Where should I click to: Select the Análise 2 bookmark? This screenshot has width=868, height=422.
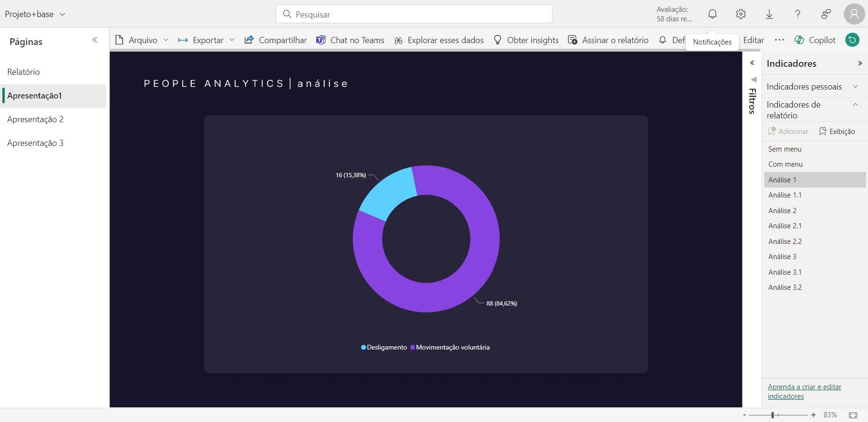tap(815, 210)
